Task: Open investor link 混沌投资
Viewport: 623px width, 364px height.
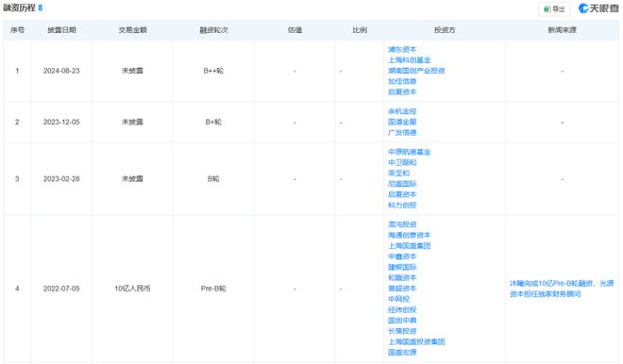Action: click(402, 224)
